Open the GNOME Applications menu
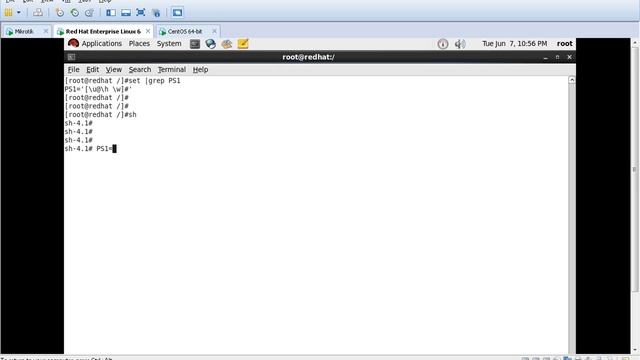This screenshot has width=640, height=360. pyautogui.click(x=102, y=43)
